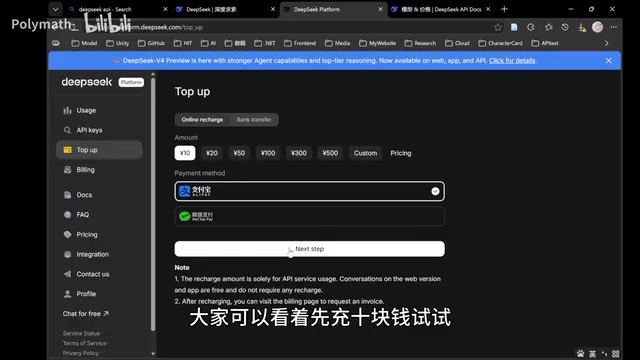Choose the ¥50 amount

(239, 153)
